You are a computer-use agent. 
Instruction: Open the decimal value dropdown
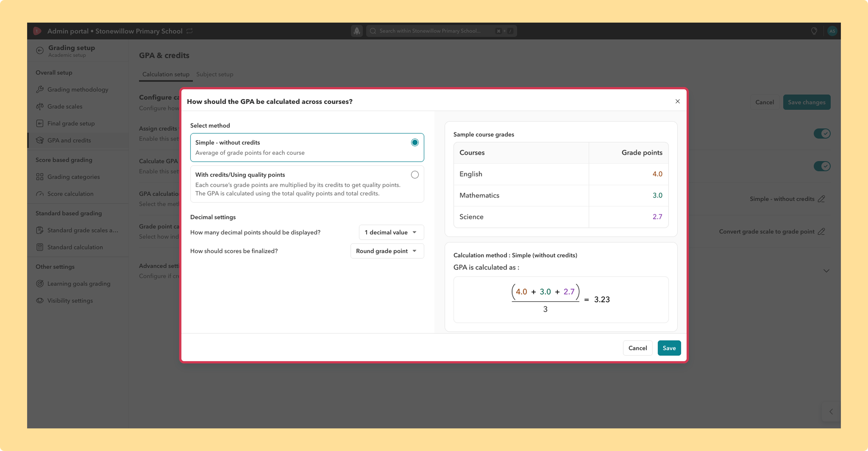click(391, 232)
